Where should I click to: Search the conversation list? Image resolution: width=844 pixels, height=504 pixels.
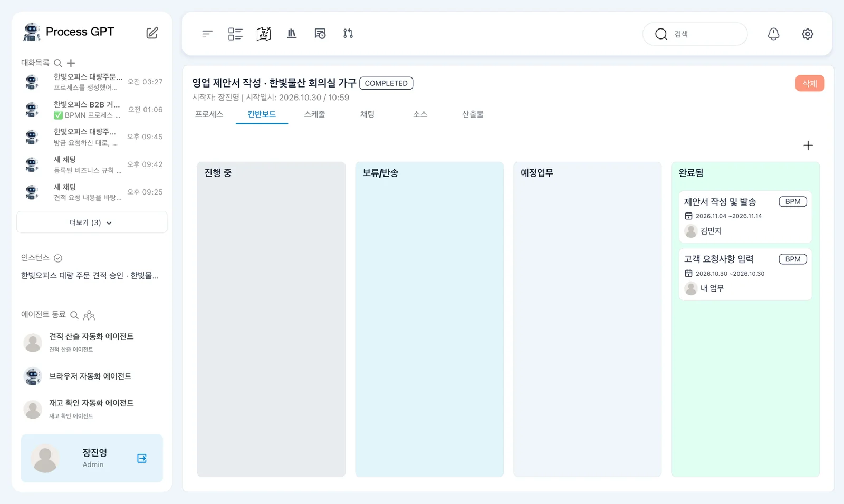coord(58,63)
